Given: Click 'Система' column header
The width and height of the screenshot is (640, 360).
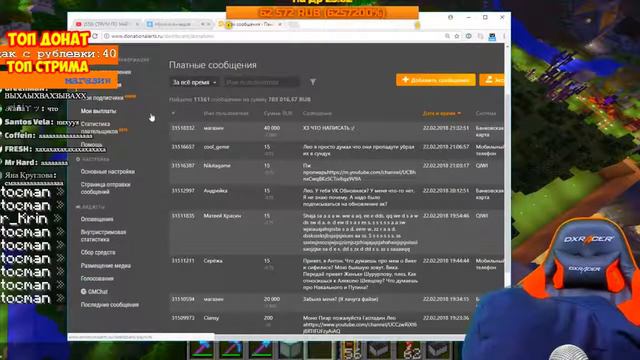Looking at the screenshot, I should tap(486, 113).
